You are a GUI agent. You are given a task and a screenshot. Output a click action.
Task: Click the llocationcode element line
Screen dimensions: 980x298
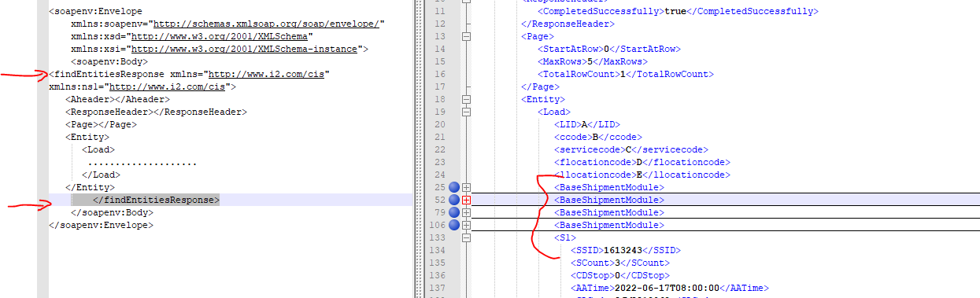[x=642, y=175]
